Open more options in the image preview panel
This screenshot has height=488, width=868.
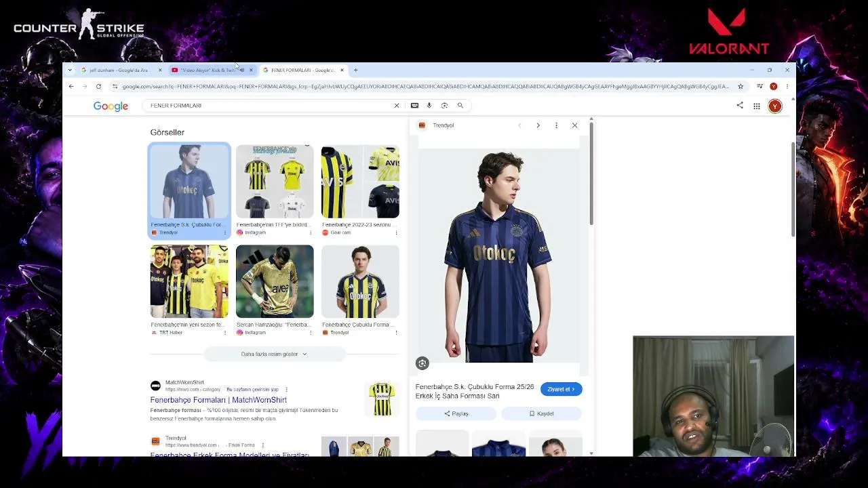[x=556, y=125]
